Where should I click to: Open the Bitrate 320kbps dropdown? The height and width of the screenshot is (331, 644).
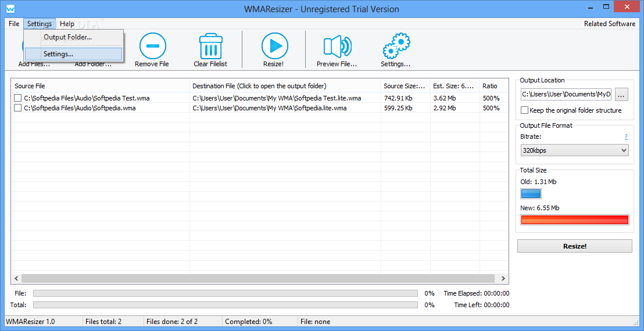pos(575,150)
